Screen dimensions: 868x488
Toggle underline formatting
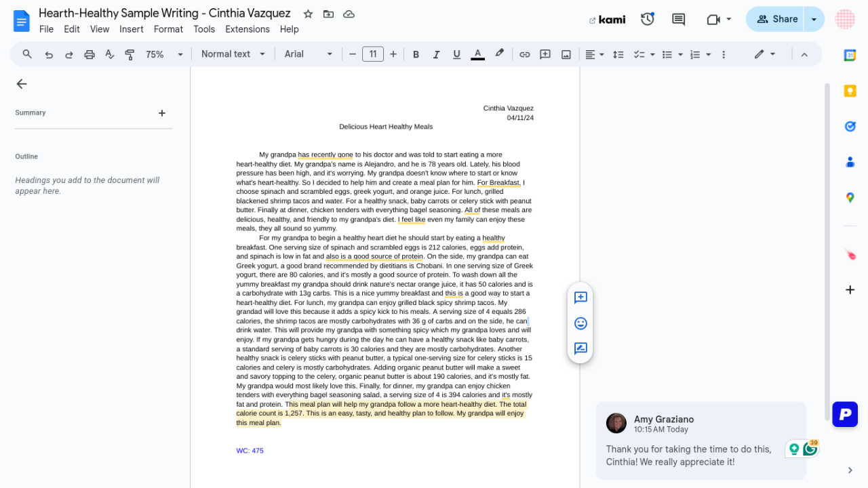tap(456, 54)
